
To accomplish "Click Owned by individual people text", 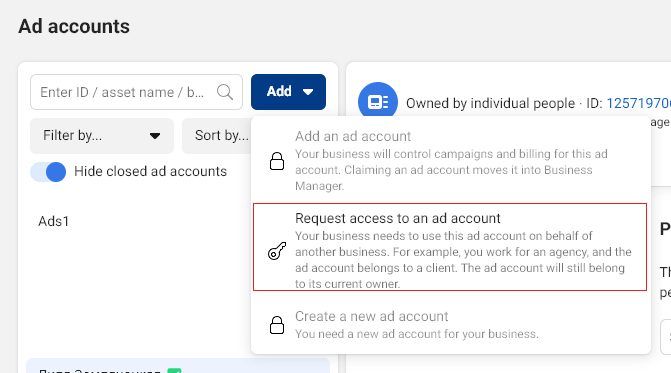I will point(490,103).
